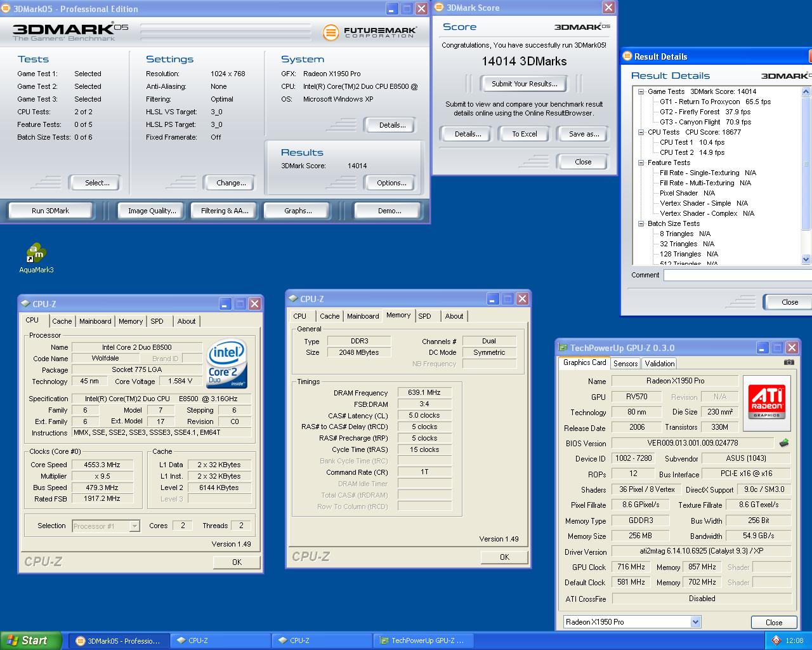Click Core Speed 4553.3 MHz value

[x=102, y=465]
